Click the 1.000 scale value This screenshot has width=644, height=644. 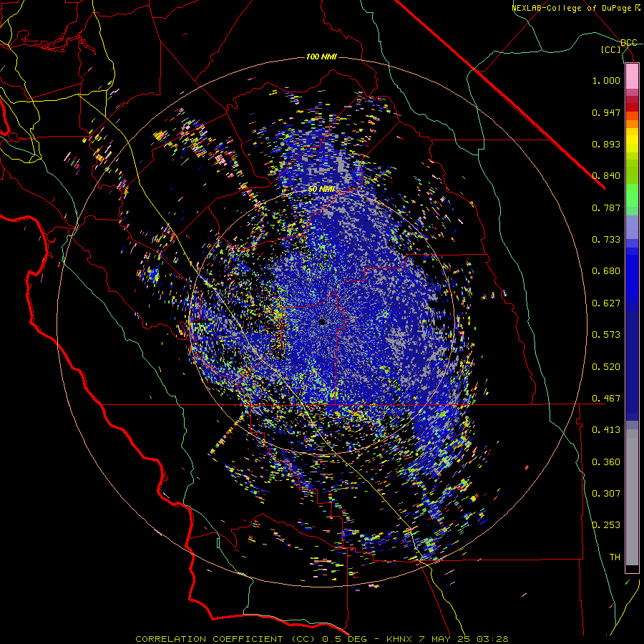coord(606,80)
